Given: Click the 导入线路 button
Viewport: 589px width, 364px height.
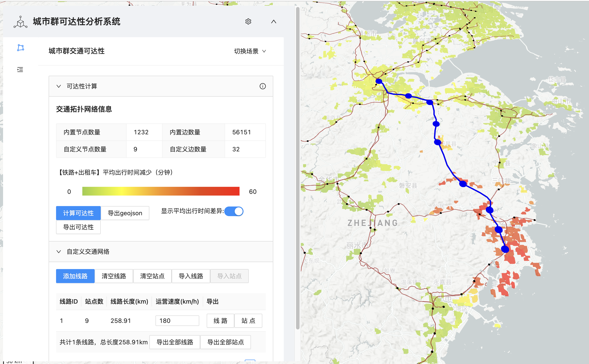Looking at the screenshot, I should pos(191,276).
